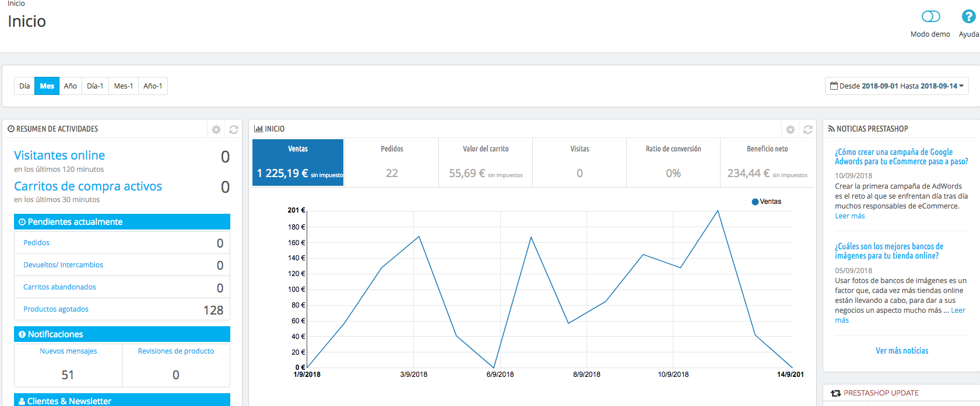Viewport: 980px width, 406px height.
Task: Show the Beneficio neto metric
Action: tap(767, 163)
